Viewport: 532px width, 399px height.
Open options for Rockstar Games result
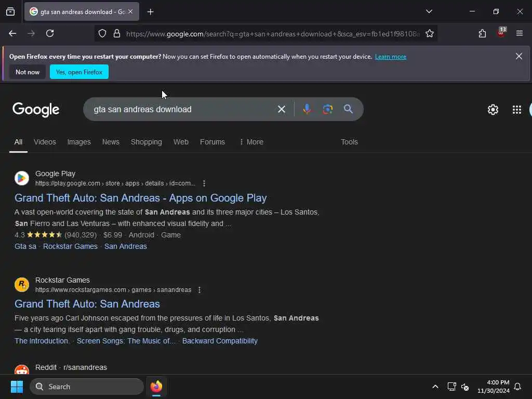tap(199, 290)
